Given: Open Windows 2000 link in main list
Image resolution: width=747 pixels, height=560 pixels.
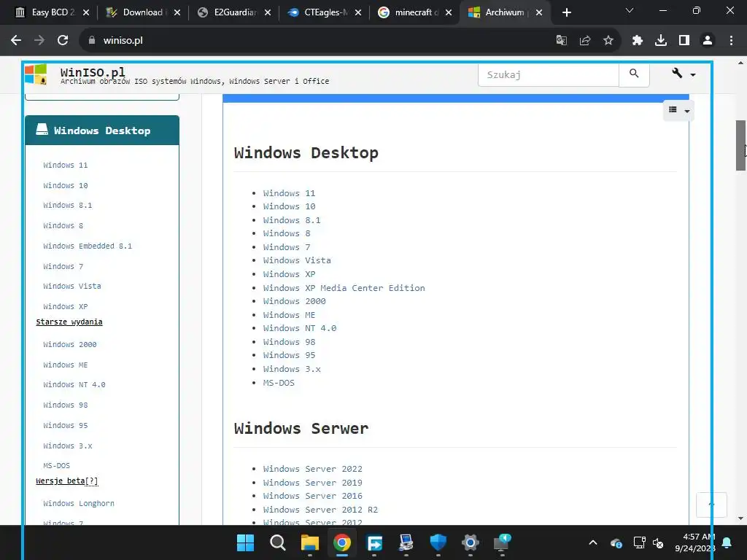Looking at the screenshot, I should click(x=295, y=301).
